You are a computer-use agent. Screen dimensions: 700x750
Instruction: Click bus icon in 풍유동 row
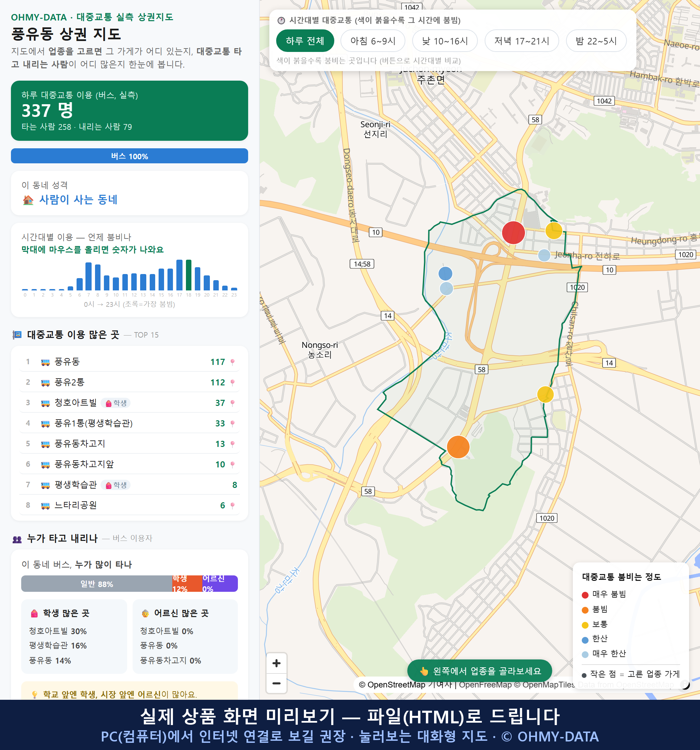coord(45,362)
